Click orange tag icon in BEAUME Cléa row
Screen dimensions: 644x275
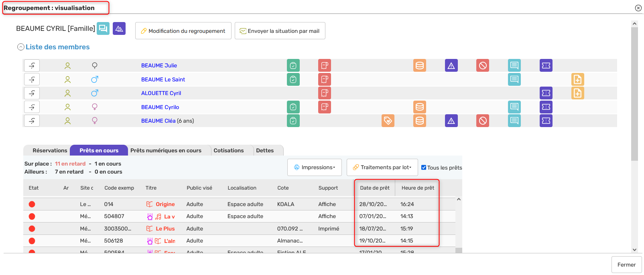(388, 121)
